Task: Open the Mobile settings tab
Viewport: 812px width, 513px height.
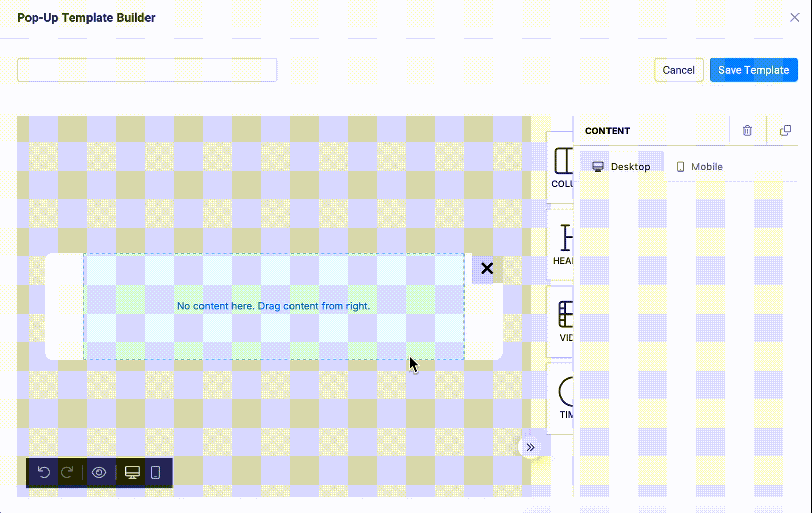Action: [700, 167]
